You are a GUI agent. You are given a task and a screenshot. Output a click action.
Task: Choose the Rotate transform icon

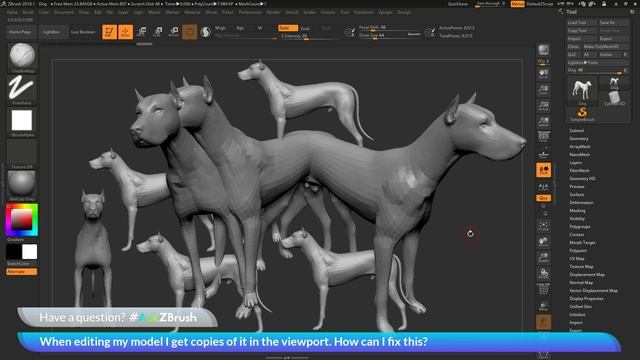173,32
